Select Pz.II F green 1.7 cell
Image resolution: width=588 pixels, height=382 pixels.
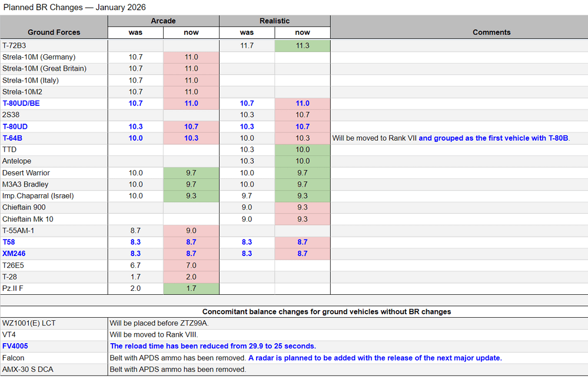coord(191,289)
